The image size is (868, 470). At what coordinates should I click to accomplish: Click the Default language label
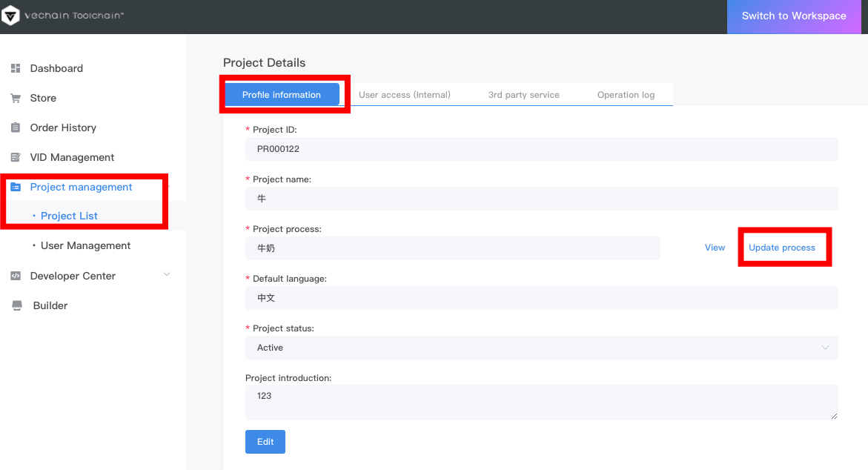(290, 279)
